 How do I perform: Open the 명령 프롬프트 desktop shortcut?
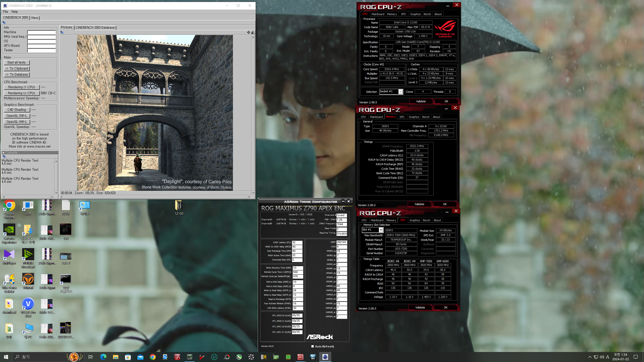[x=66, y=283]
